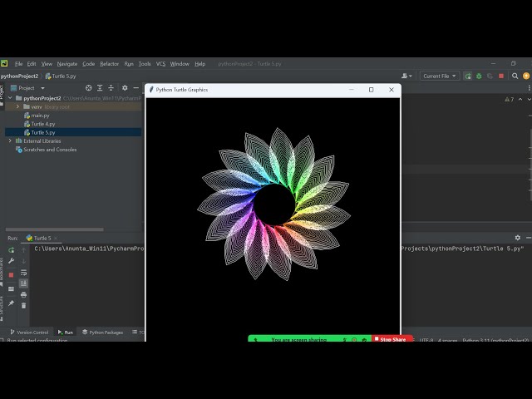Open the Current File run configuration dropdown
The image size is (532, 399).
[x=440, y=76]
